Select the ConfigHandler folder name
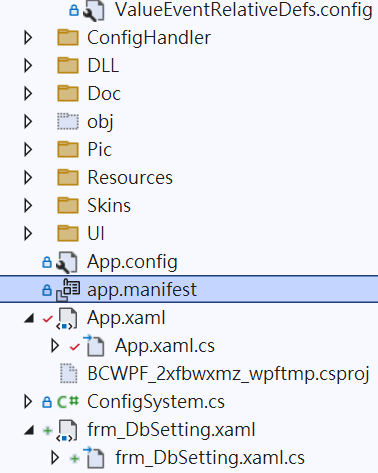378x473 pixels. [x=149, y=38]
